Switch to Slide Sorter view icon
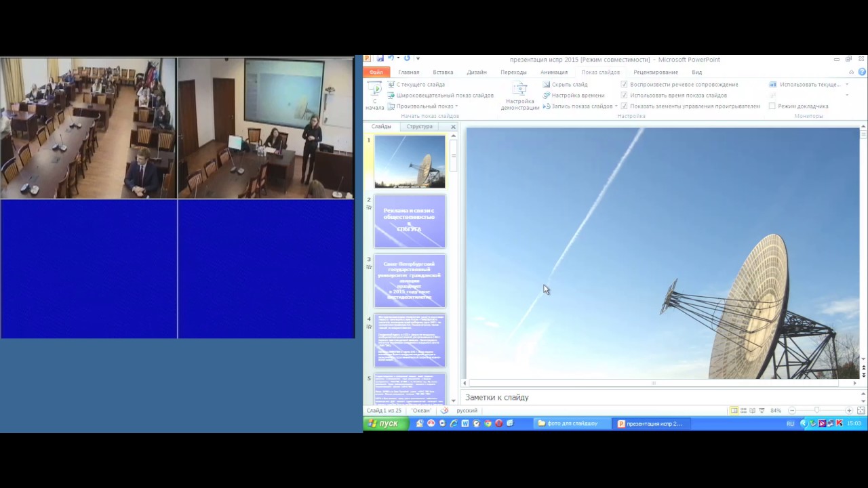This screenshot has height=488, width=868. (744, 411)
